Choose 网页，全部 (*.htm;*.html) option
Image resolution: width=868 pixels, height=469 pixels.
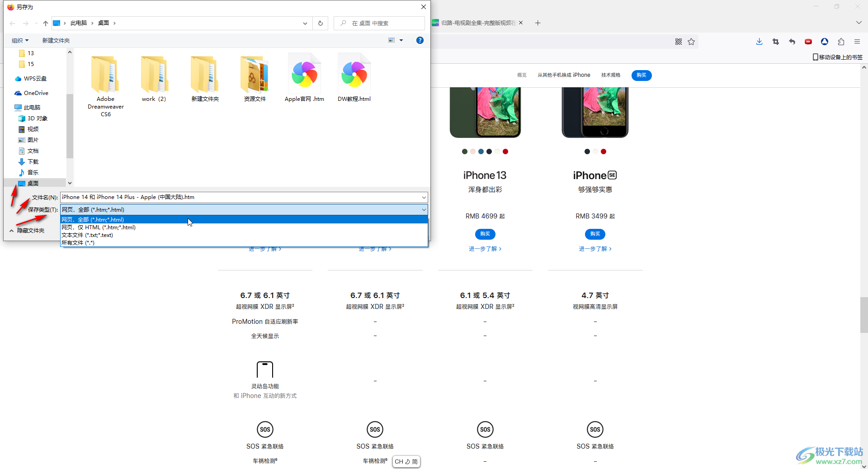pos(244,219)
